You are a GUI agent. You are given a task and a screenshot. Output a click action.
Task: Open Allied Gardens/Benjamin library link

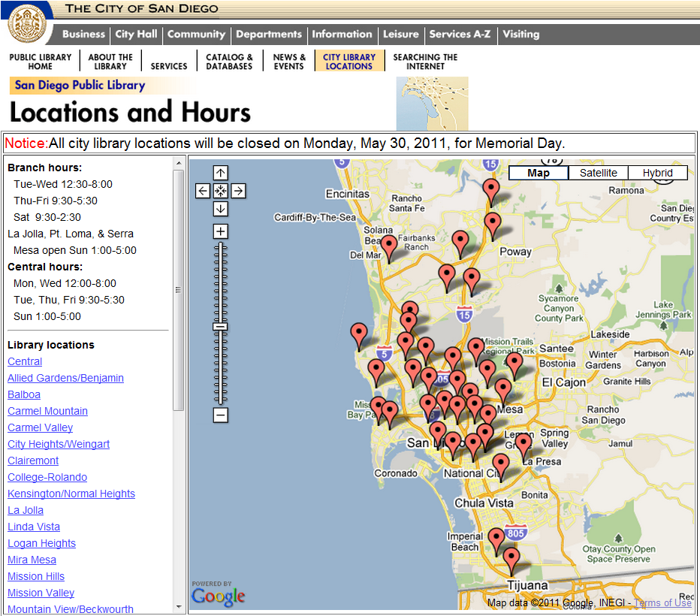tap(65, 378)
